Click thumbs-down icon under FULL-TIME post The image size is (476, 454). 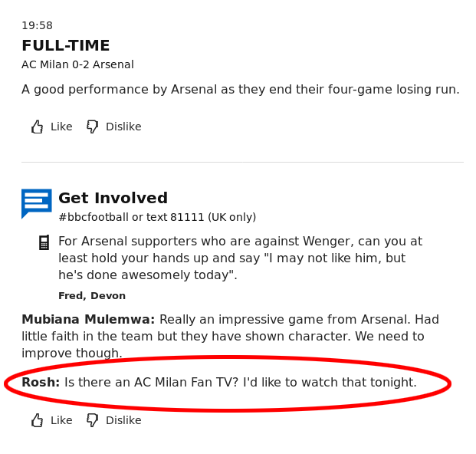pyautogui.click(x=92, y=127)
